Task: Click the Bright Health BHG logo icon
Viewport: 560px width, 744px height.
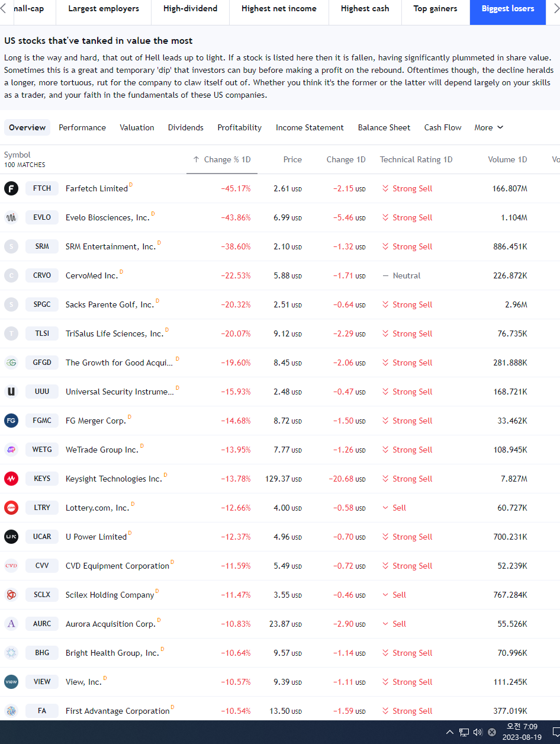Action: 11,653
